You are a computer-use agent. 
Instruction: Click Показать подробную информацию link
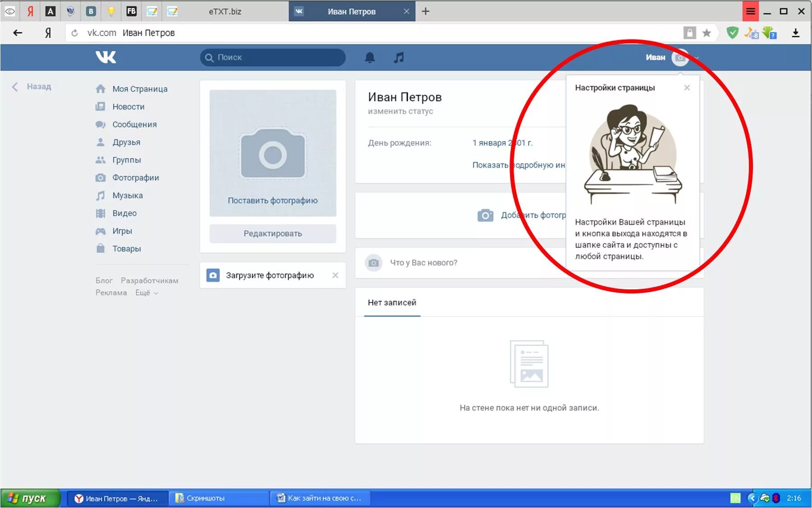(519, 165)
